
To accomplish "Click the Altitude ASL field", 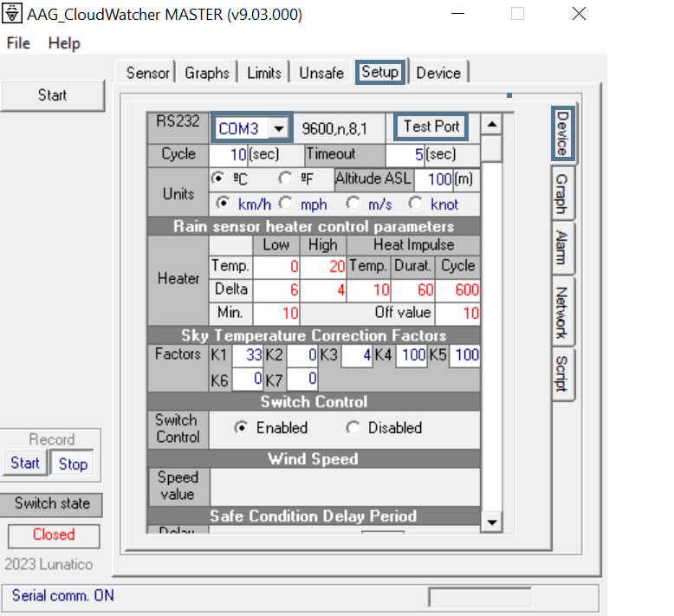I will tap(434, 178).
